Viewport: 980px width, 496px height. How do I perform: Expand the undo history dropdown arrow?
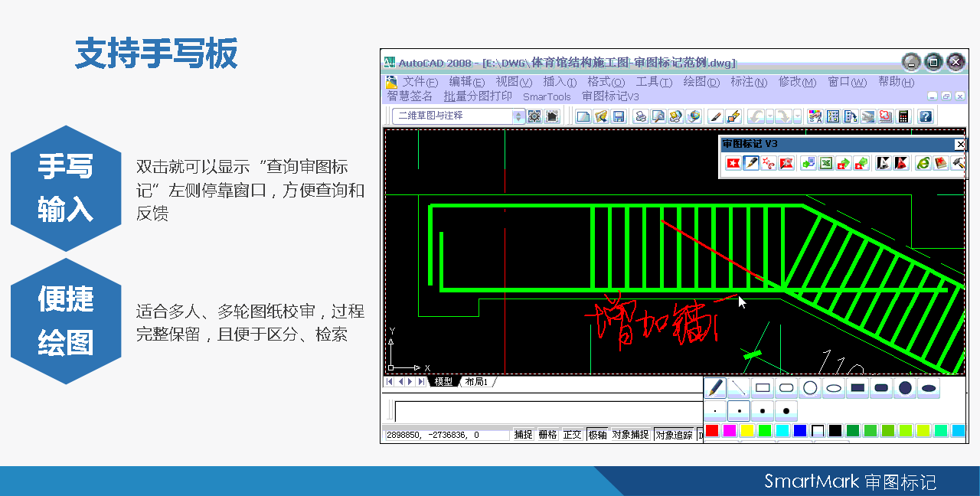coord(770,116)
